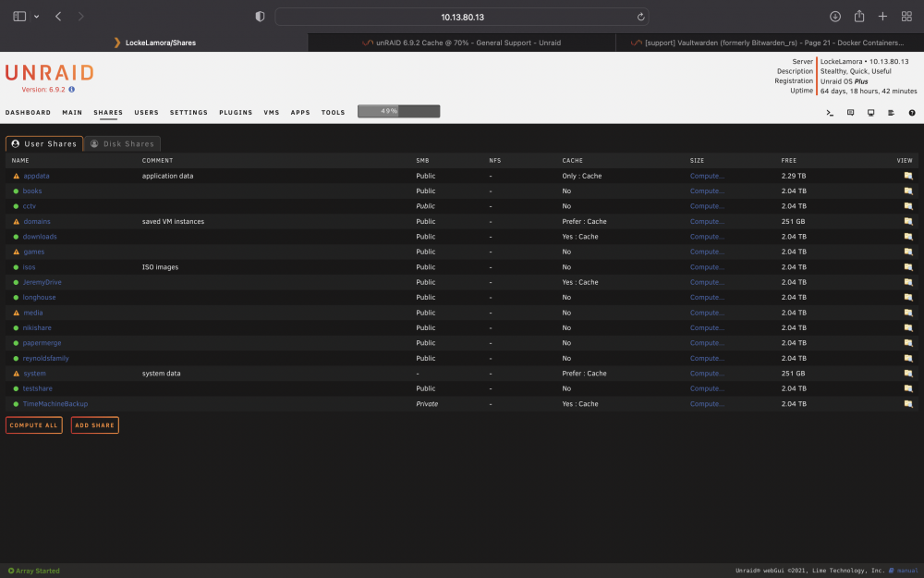
Task: Click the Safari address bar
Action: (462, 17)
